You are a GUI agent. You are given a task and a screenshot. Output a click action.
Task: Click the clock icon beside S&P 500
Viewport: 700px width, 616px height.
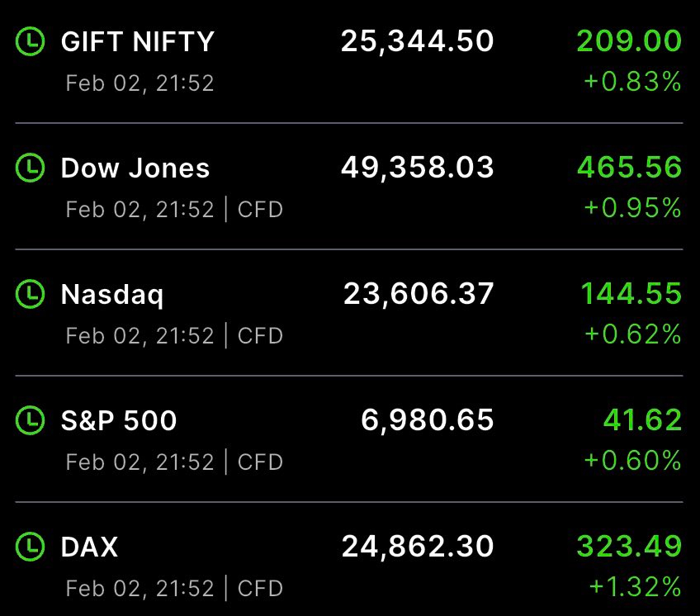pos(31,421)
